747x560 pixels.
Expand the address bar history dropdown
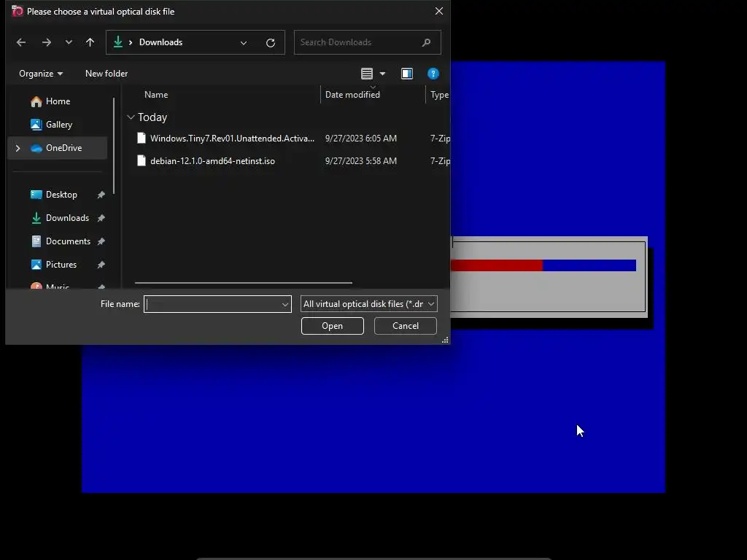244,43
